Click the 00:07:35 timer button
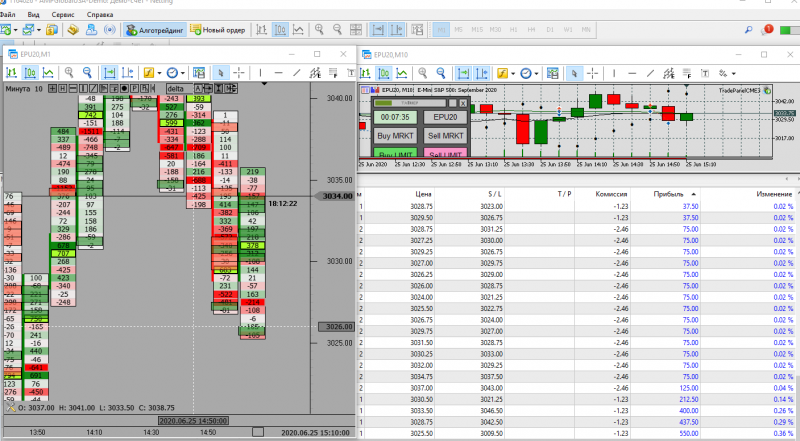800x441 pixels. pyautogui.click(x=395, y=117)
